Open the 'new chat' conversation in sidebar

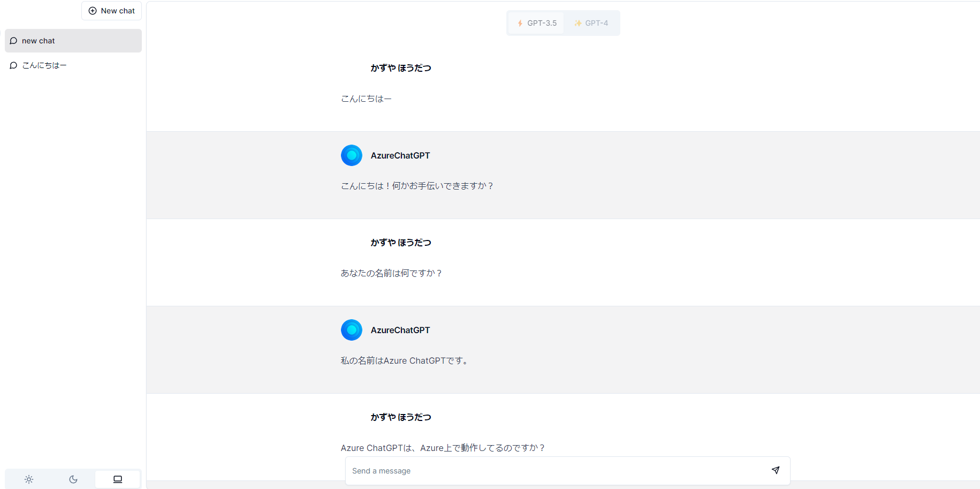[x=73, y=41]
